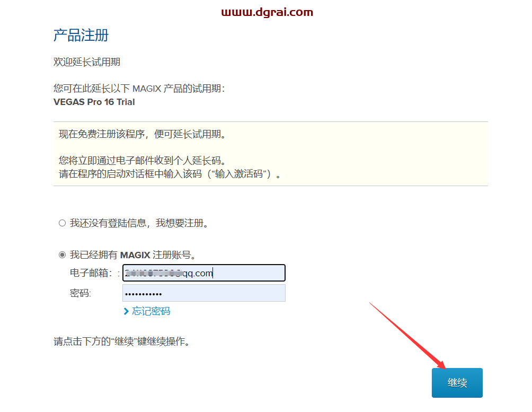Select the '我已经拥有 MAGIX 注册账号' radio button
This screenshot has height=412, width=532.
tap(62, 255)
